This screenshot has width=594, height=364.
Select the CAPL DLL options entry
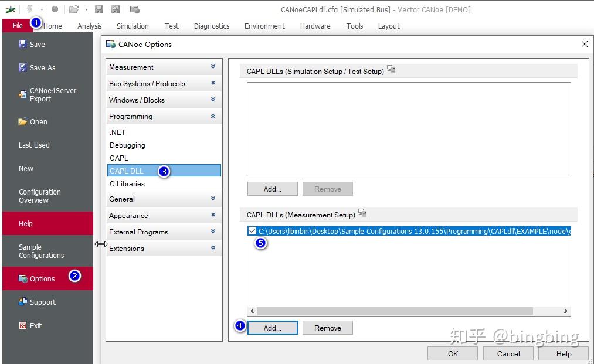(x=164, y=171)
